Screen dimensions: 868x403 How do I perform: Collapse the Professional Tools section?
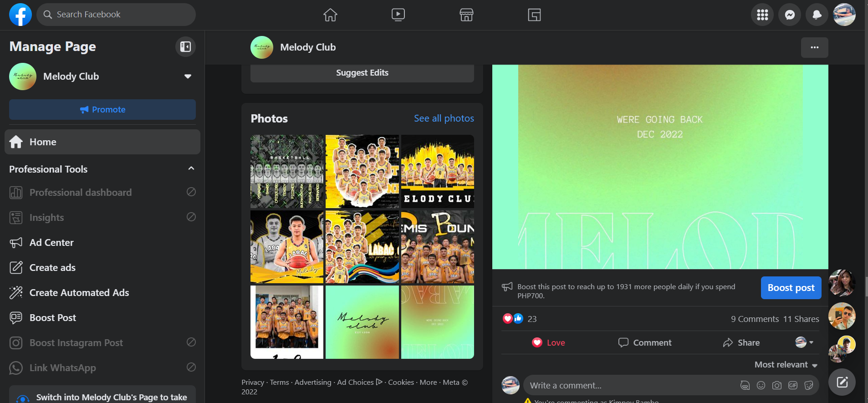[191, 169]
